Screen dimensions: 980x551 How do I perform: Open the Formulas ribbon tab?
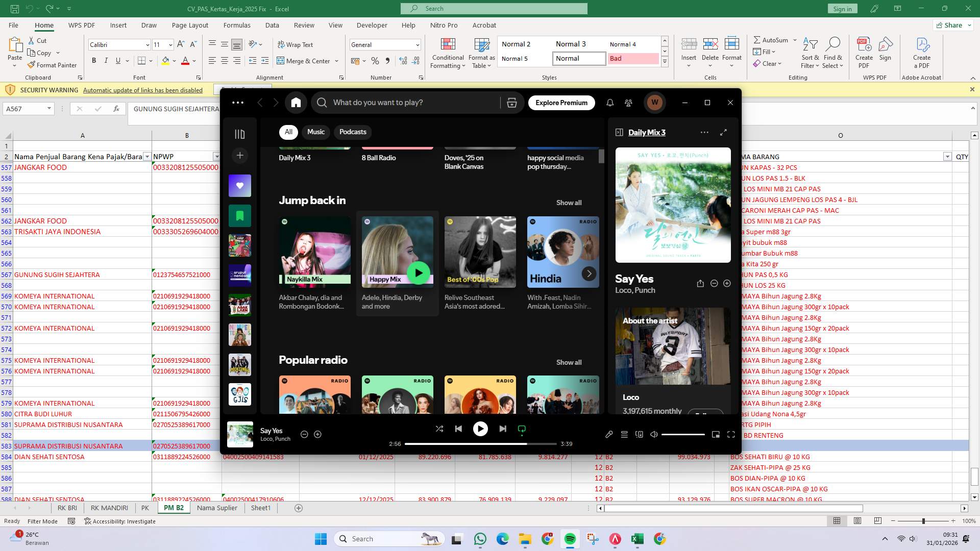(x=237, y=25)
